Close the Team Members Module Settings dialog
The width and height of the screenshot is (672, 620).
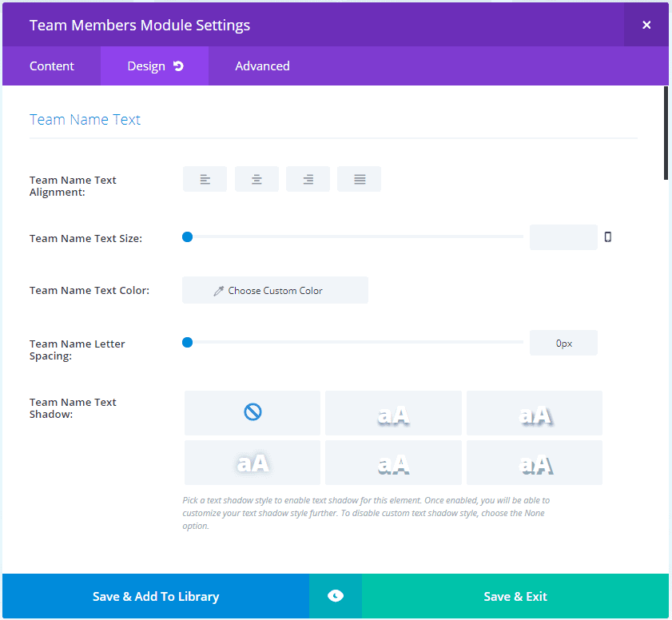point(646,25)
